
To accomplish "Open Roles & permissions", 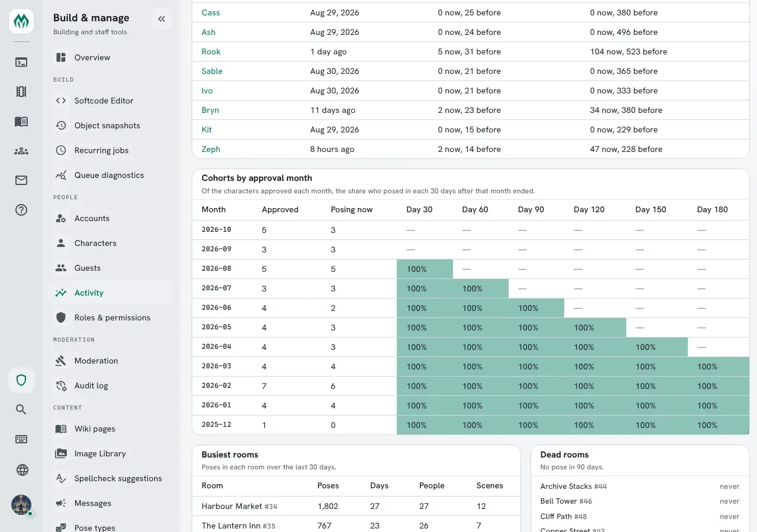I will coord(111,317).
